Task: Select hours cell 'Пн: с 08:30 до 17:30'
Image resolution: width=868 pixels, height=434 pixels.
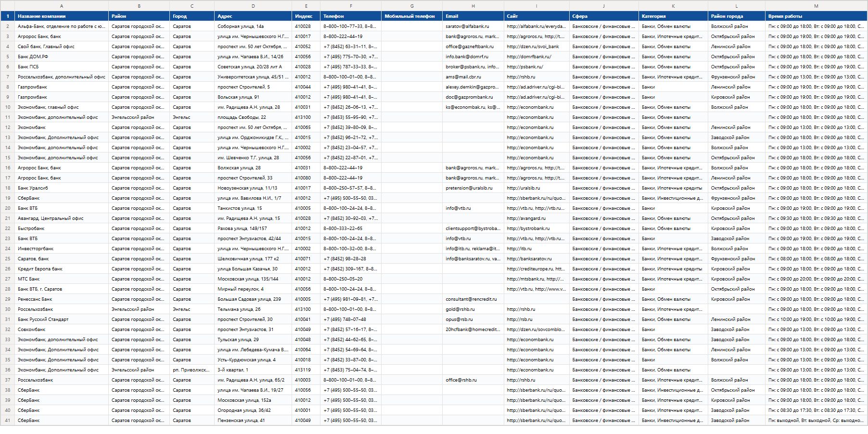Action: click(x=816, y=410)
